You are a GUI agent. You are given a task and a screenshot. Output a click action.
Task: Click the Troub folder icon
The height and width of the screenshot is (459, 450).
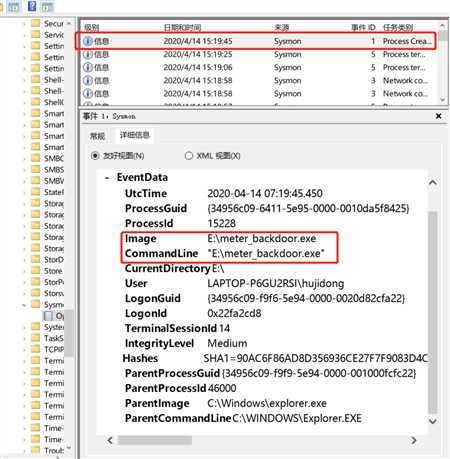tap(35, 450)
